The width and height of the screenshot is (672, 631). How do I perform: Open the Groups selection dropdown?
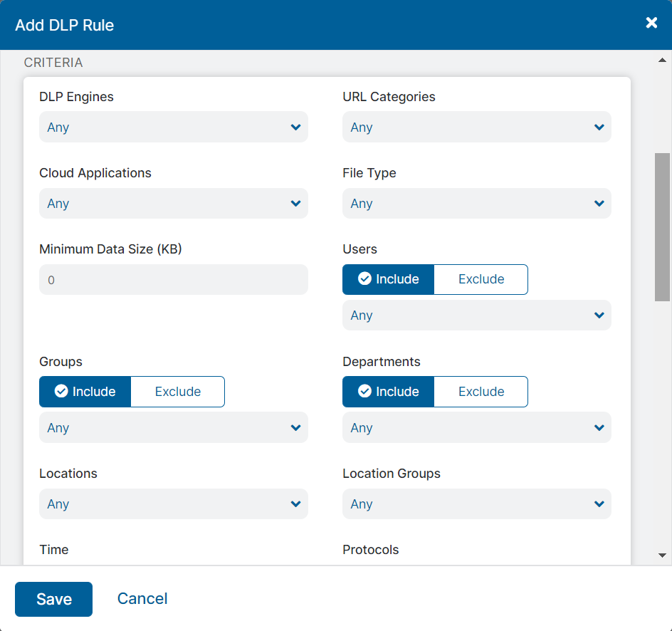173,428
